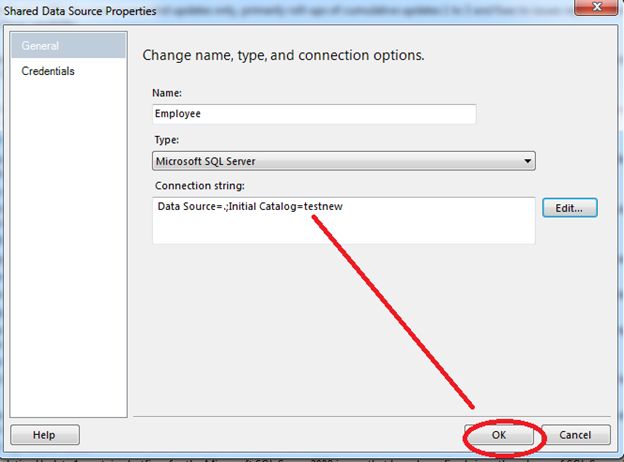Cancel the data source properties dialog

574,436
